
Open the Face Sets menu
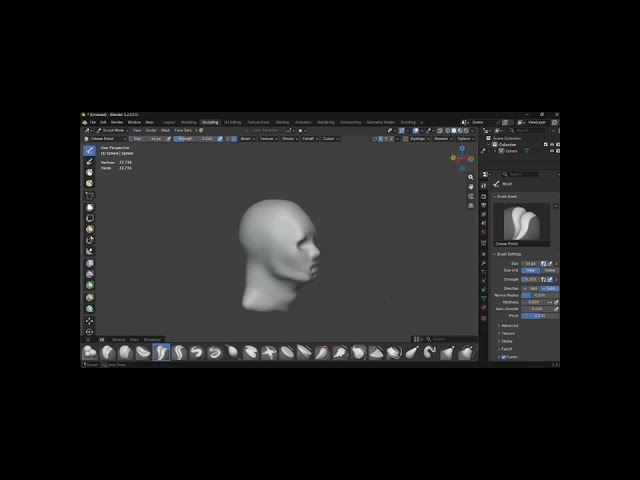click(183, 131)
